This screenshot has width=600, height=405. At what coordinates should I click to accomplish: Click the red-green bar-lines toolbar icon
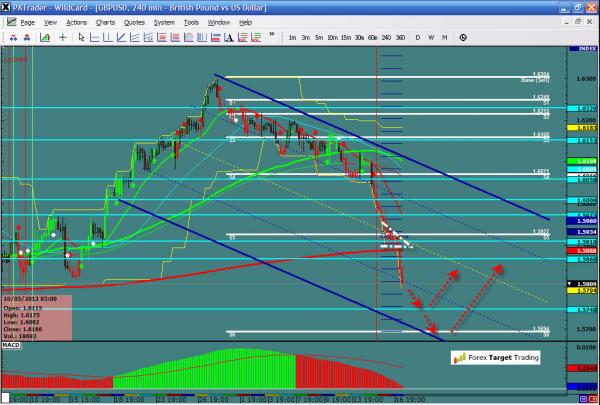tap(256, 38)
